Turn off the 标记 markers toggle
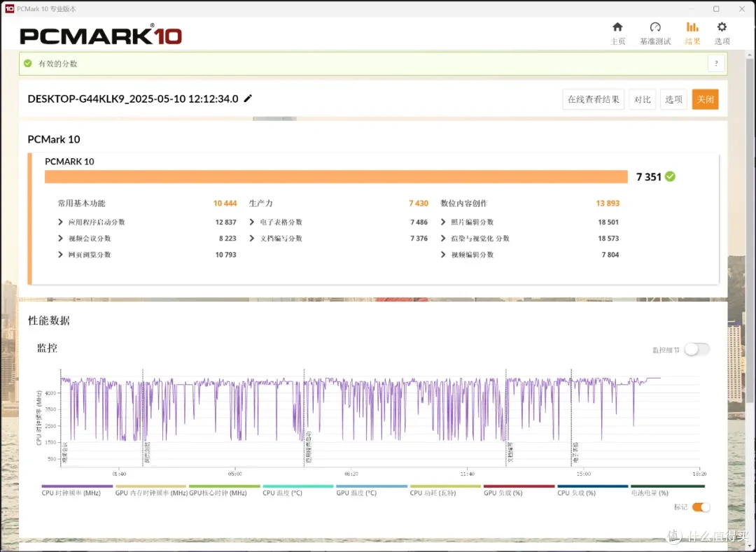The image size is (756, 552). tap(701, 507)
